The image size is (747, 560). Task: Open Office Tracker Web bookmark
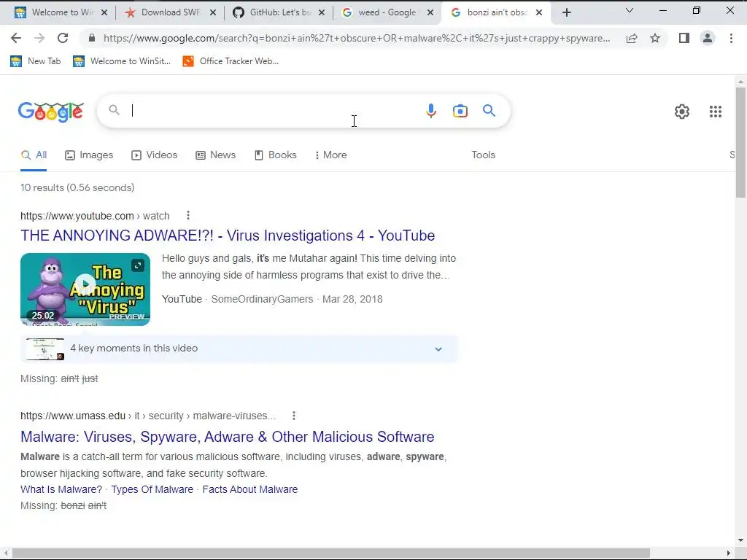(231, 61)
